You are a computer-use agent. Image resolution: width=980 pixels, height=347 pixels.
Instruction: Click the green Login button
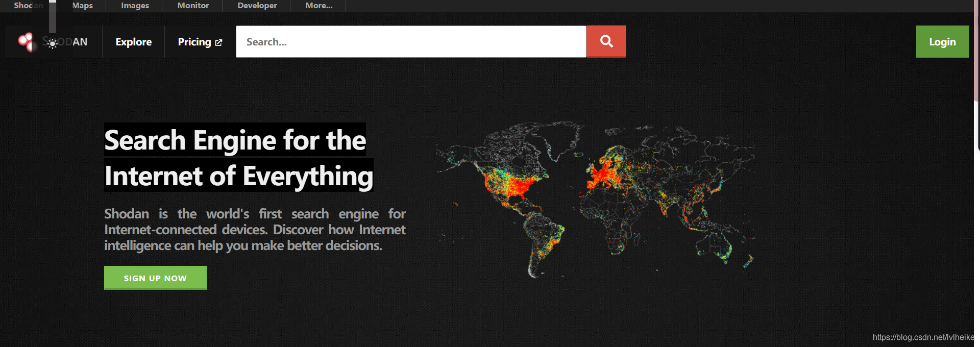click(x=942, y=41)
